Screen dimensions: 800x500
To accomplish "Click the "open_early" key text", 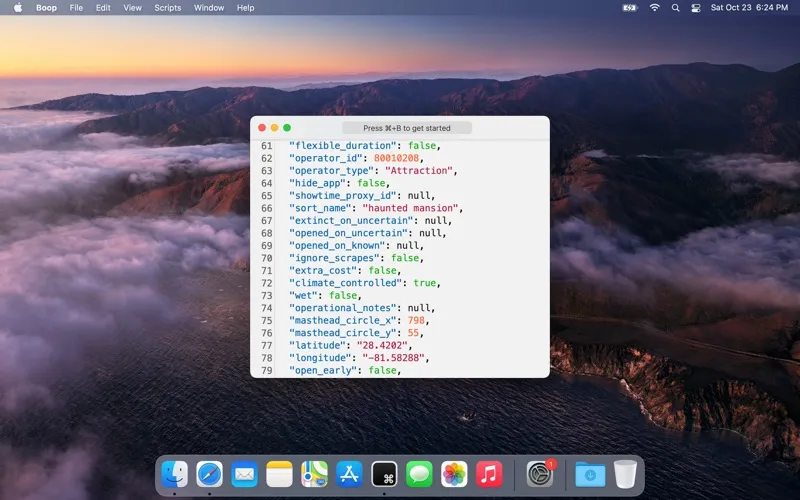I will click(323, 370).
